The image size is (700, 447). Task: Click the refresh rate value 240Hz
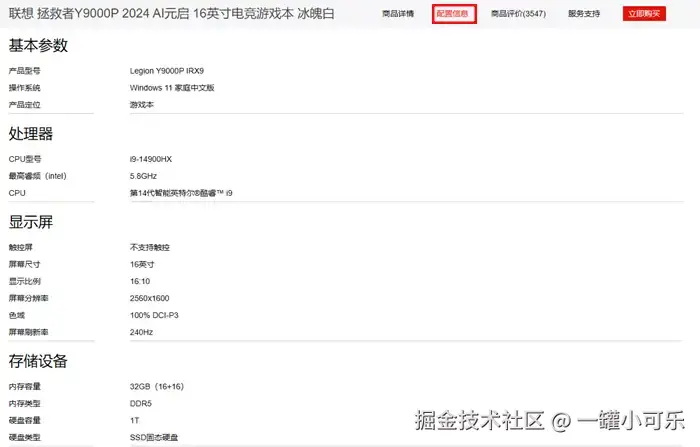click(141, 332)
